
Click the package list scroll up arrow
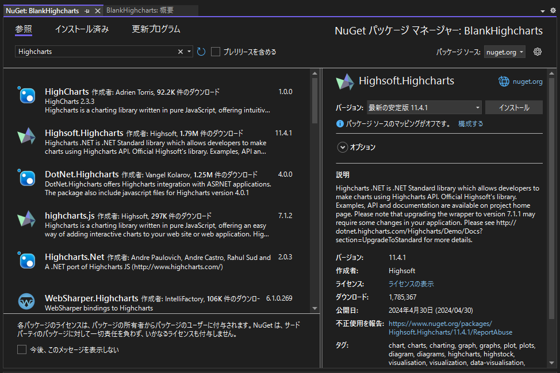point(315,74)
